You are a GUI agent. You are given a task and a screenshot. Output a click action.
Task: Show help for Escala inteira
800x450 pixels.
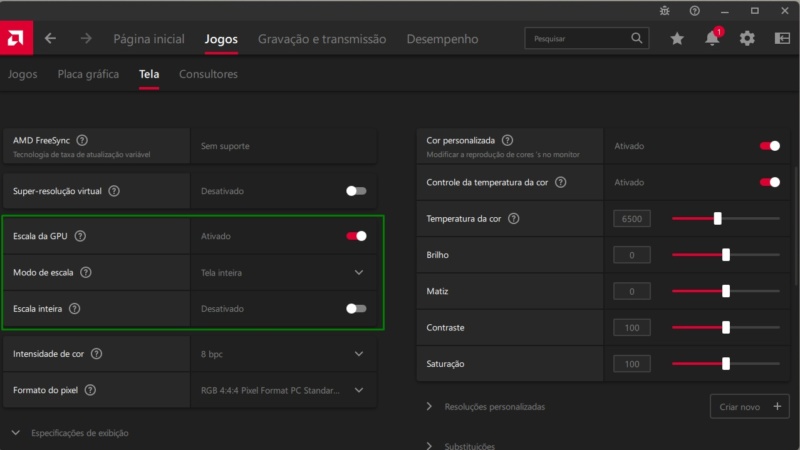(x=74, y=309)
